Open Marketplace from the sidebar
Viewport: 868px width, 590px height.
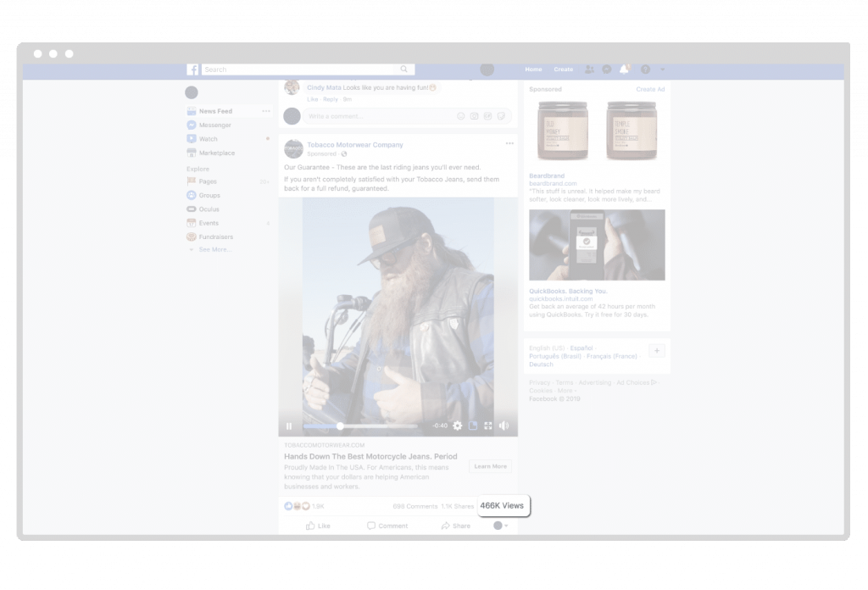(219, 153)
